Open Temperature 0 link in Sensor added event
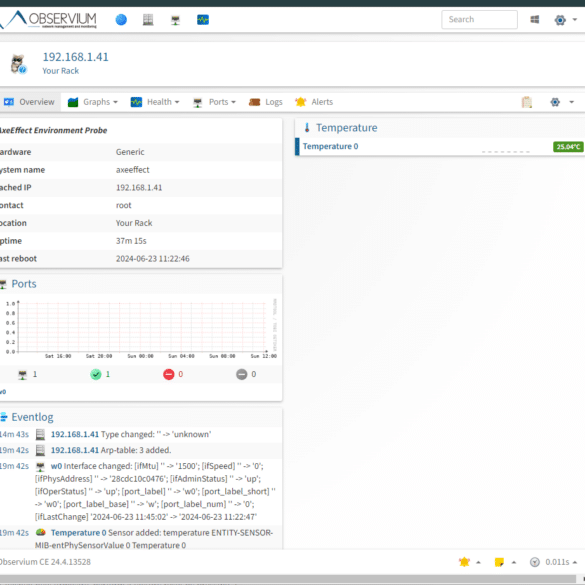 [x=78, y=532]
